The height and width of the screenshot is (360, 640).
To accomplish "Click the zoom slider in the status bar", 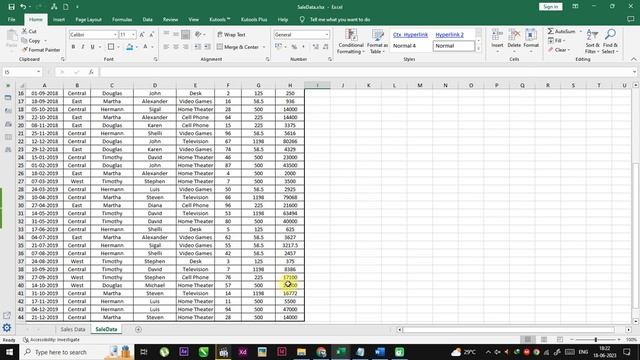I will (596, 340).
